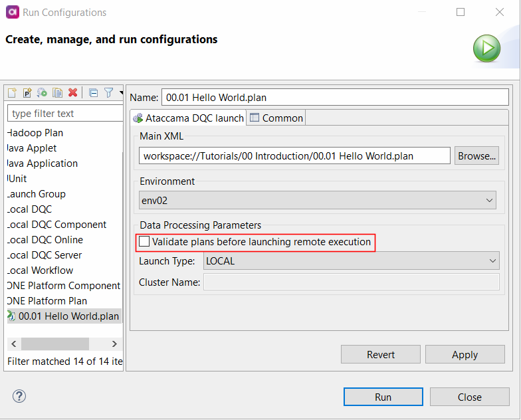Click the Export launch configurations icon
521x420 pixels.
[x=42, y=93]
